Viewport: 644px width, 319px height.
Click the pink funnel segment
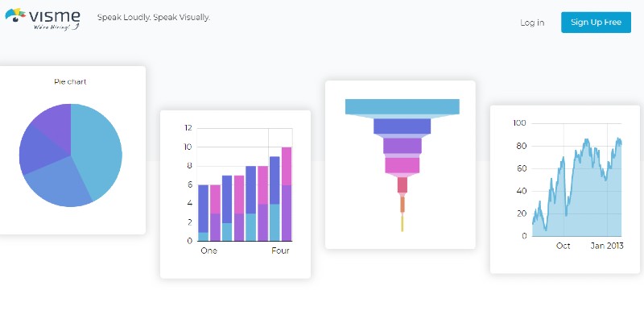click(402, 165)
